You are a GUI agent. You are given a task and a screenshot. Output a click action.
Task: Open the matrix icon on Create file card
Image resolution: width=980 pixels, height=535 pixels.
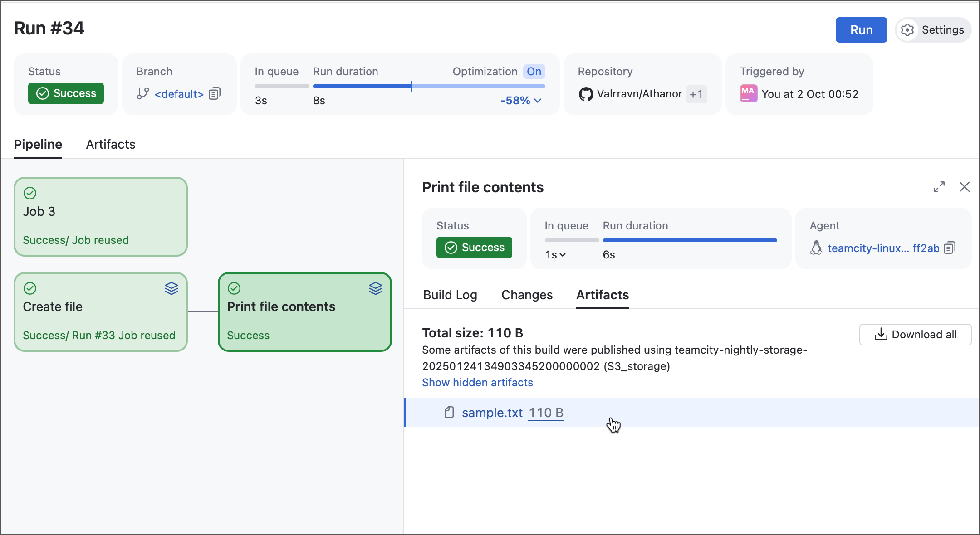(x=171, y=288)
